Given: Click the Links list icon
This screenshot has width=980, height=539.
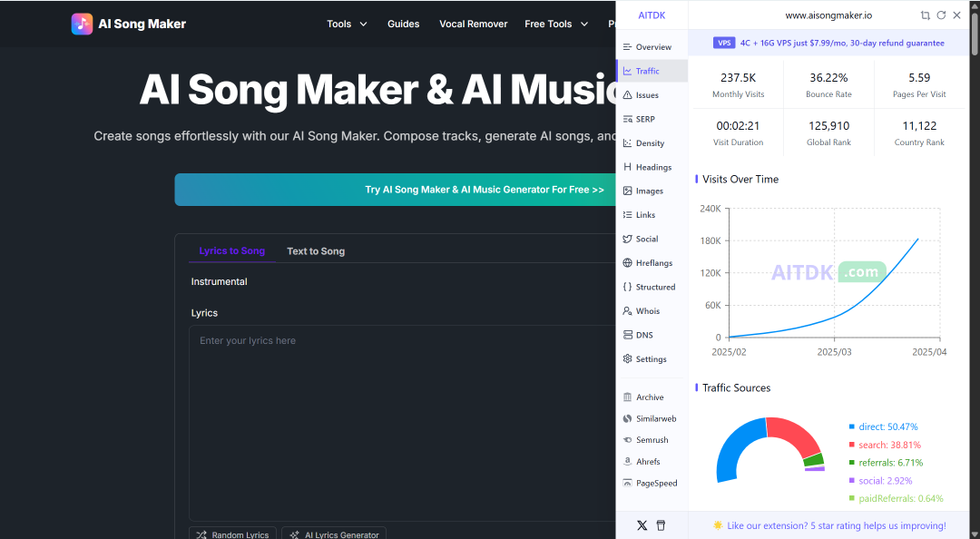Looking at the screenshot, I should coord(628,214).
